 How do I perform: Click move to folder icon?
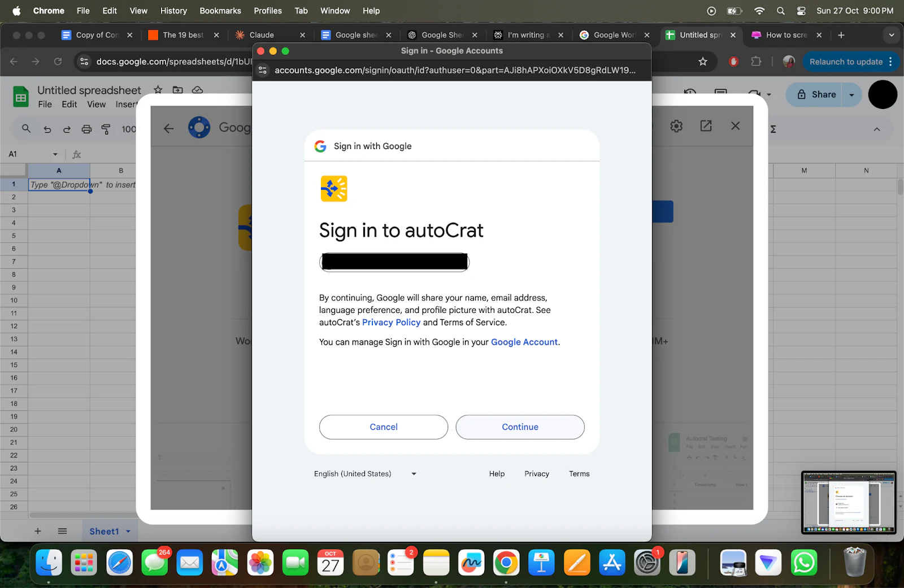click(178, 90)
